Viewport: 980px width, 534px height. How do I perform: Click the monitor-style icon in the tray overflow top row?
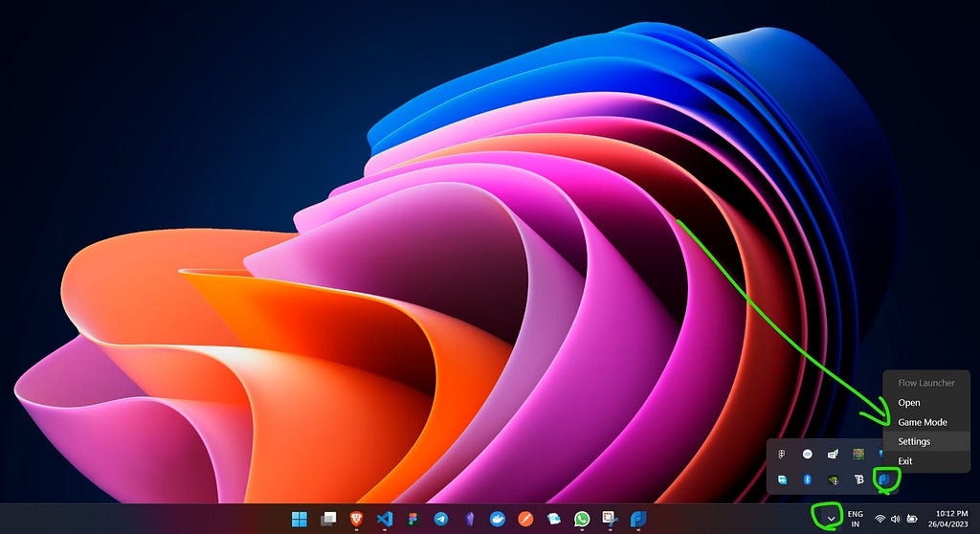[833, 454]
